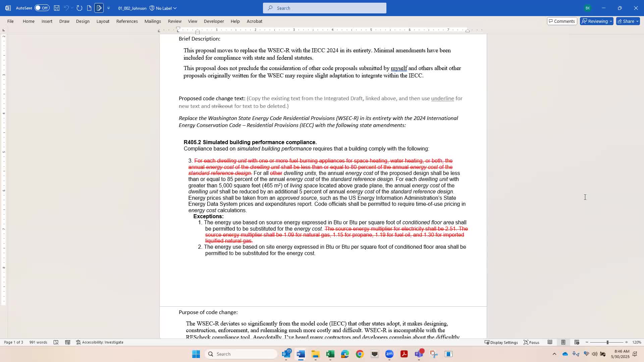Click the Save icon in title bar
This screenshot has width=644, height=362.
point(57,8)
